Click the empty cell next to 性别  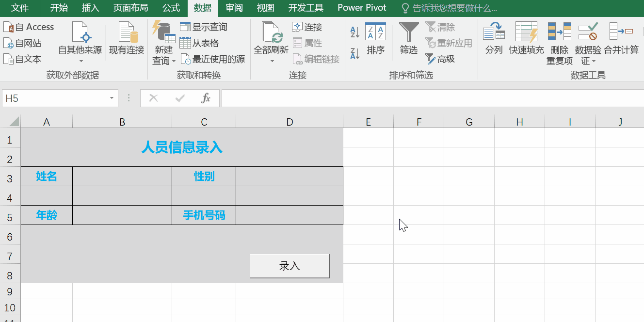(x=290, y=177)
